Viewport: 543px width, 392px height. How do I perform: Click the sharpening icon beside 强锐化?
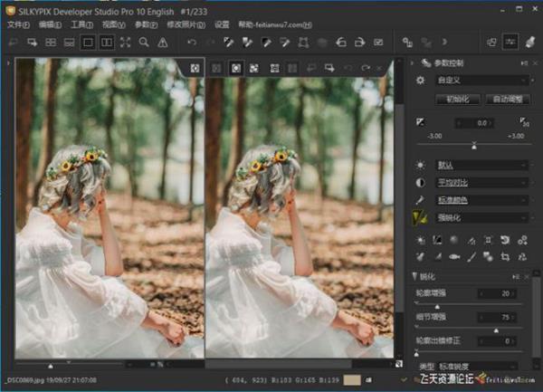[x=419, y=215]
